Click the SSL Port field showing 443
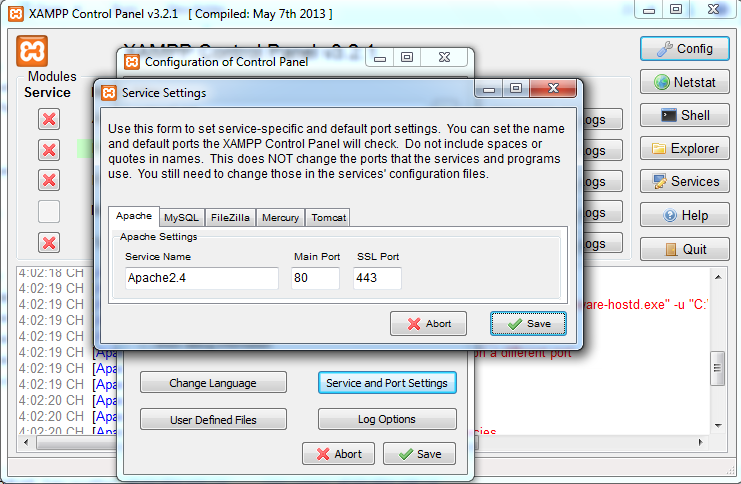 377,278
